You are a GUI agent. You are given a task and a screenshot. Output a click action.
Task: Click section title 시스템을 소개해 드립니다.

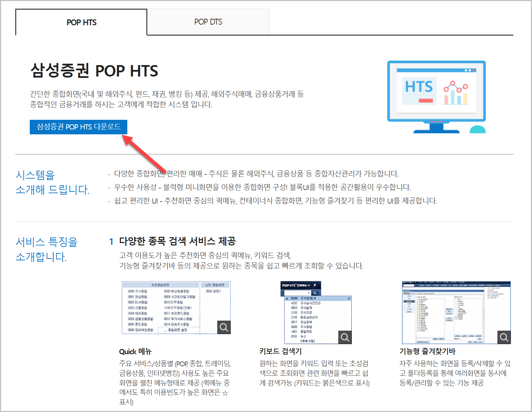53,182
